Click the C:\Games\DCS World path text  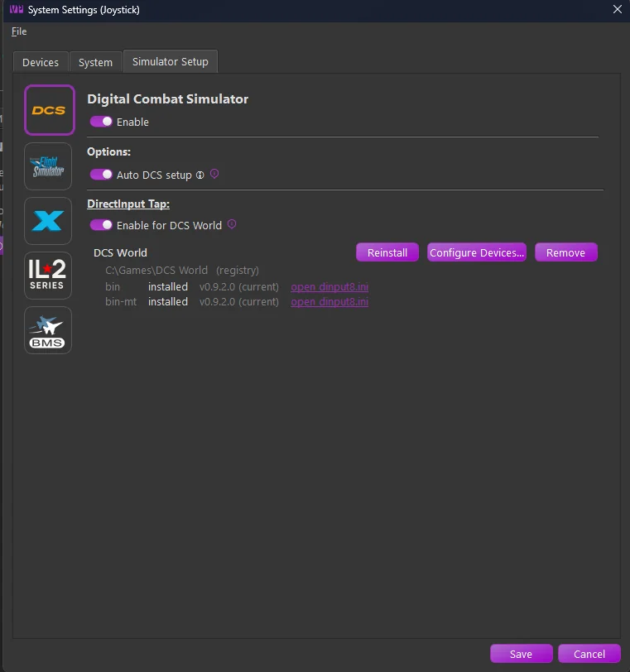(x=156, y=271)
